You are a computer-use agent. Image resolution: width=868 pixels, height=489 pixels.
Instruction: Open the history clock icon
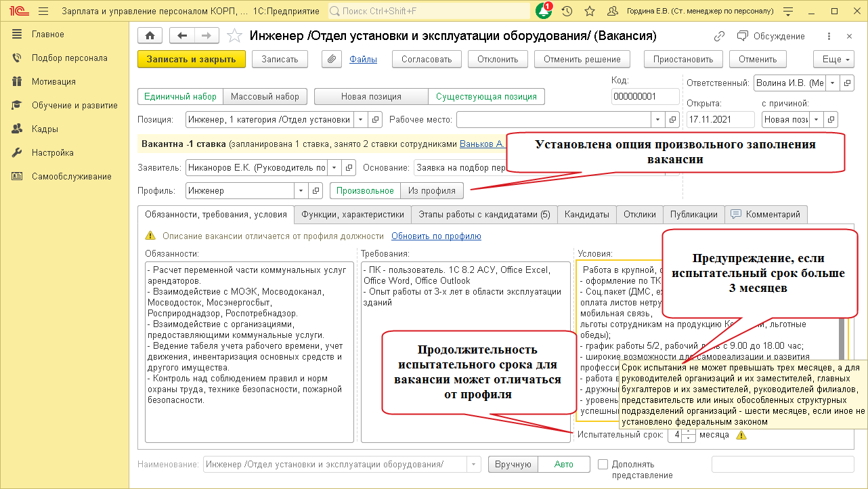coord(567,12)
